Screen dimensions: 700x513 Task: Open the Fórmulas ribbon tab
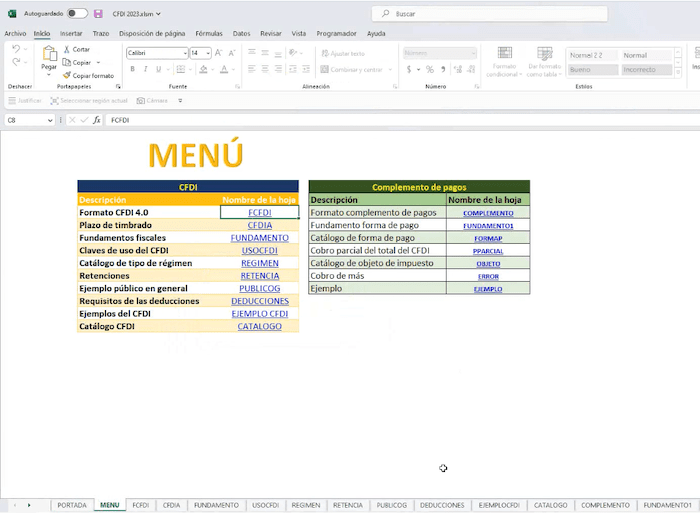(x=209, y=33)
